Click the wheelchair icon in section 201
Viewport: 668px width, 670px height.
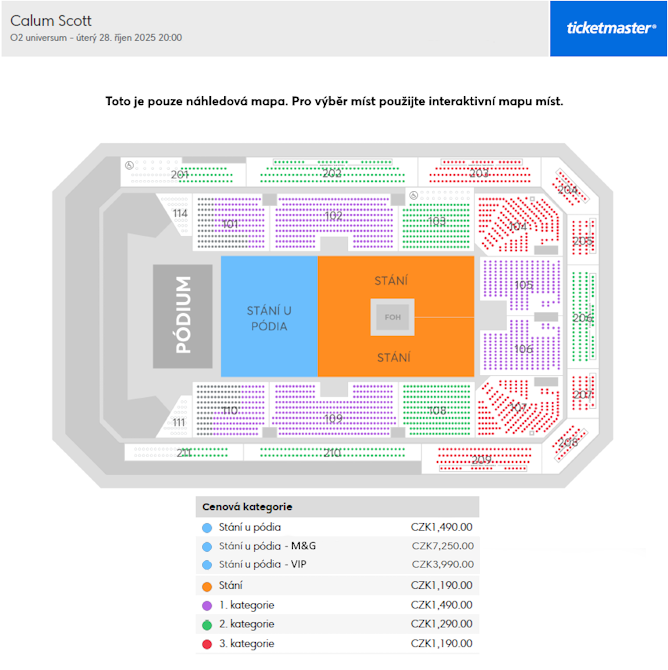129,165
